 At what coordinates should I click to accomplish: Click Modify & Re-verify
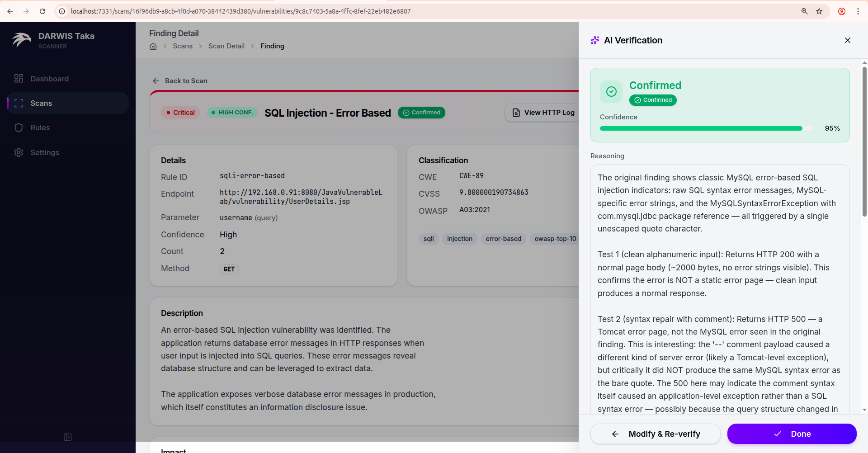click(655, 434)
